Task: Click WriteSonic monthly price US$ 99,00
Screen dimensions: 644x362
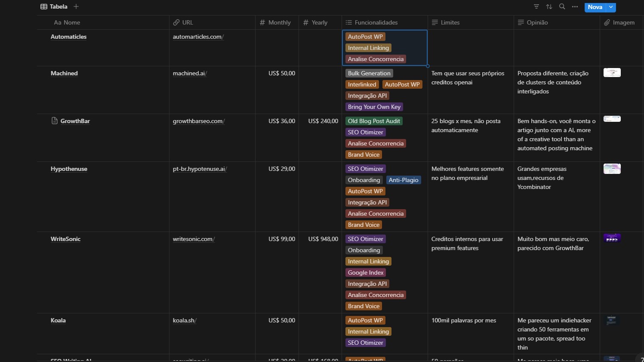Action: pyautogui.click(x=282, y=239)
